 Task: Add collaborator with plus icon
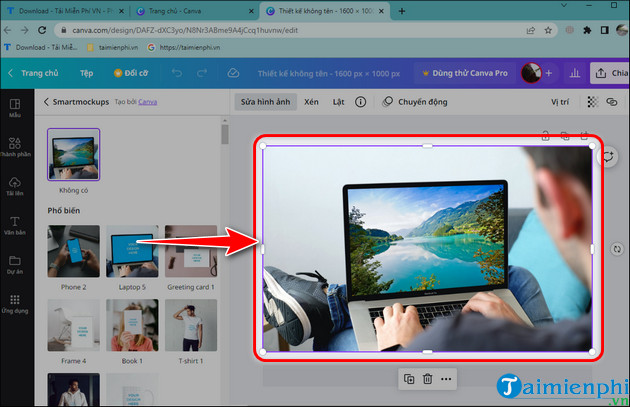pos(548,73)
